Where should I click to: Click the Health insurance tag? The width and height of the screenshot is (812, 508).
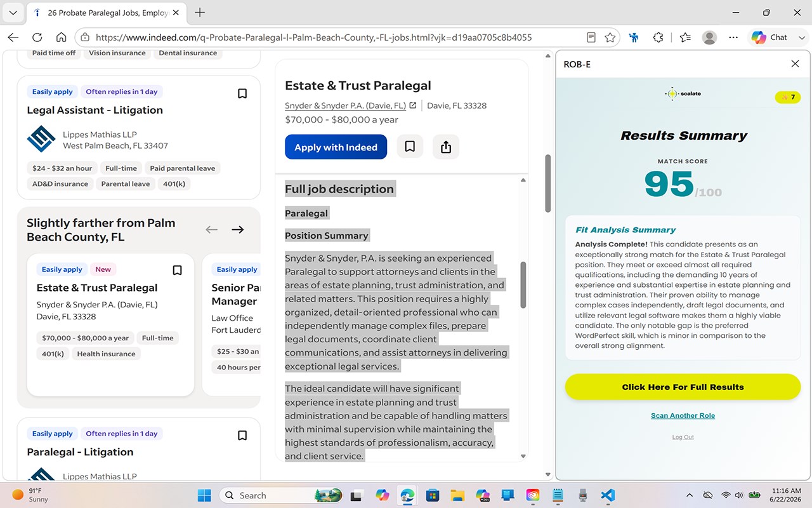coord(107,354)
